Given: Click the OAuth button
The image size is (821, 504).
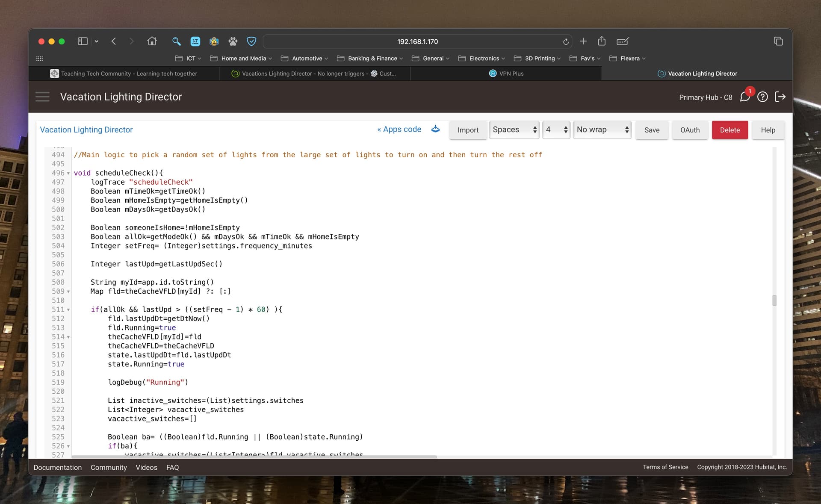Looking at the screenshot, I should tap(690, 130).
